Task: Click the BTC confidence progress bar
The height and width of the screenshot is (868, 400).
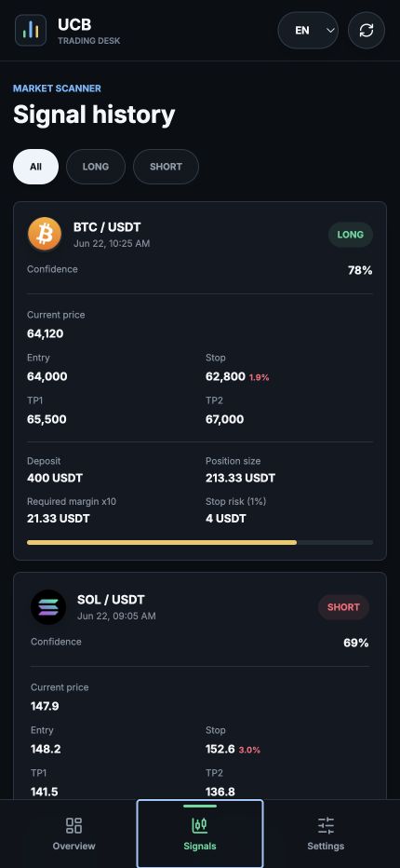Action: (x=200, y=542)
